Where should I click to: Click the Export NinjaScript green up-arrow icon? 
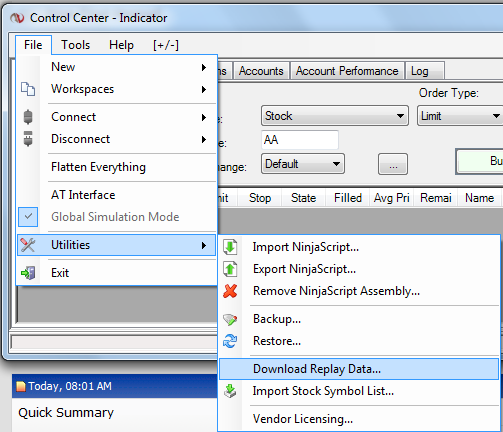[230, 269]
